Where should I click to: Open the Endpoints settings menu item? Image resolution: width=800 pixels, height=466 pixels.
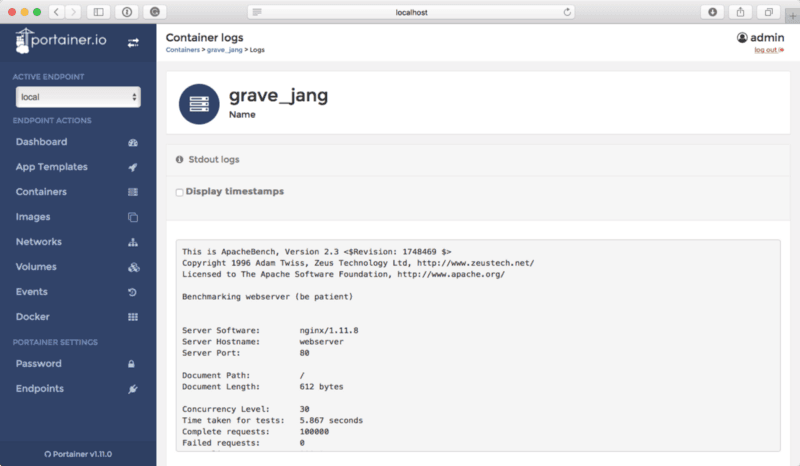click(x=40, y=388)
